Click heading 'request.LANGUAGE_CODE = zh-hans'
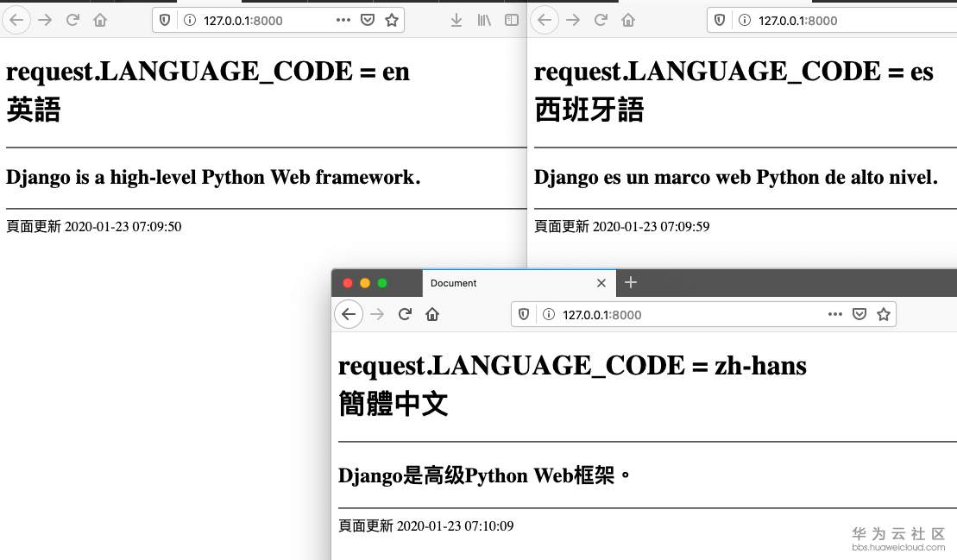957x560 pixels. [572, 366]
